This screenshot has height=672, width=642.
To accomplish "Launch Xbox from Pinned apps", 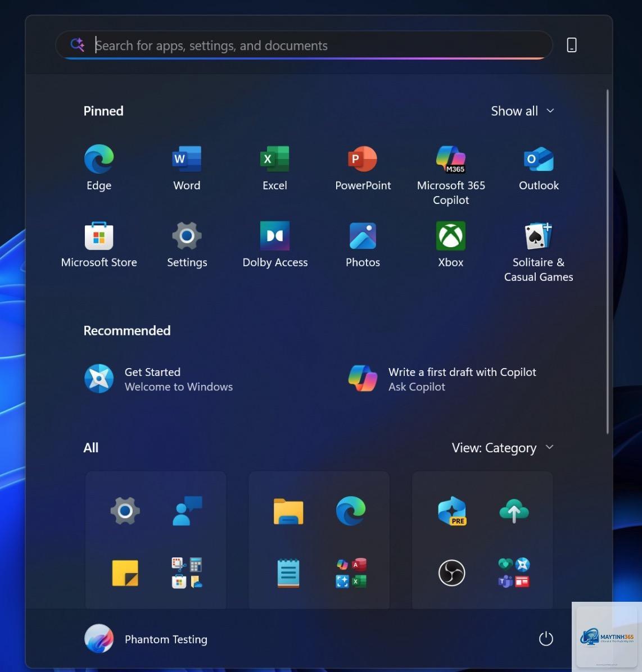I will pyautogui.click(x=451, y=245).
